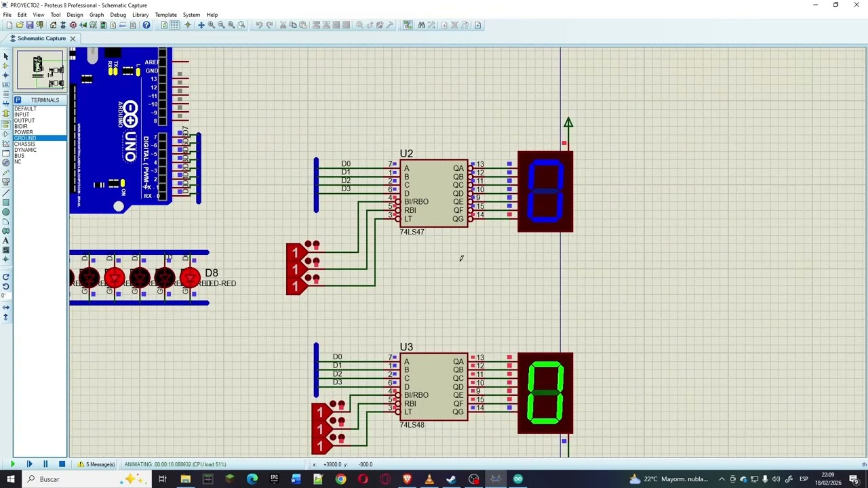This screenshot has height=488, width=868.
Task: Pick the Probe Mode tool
Action: (x=6, y=173)
